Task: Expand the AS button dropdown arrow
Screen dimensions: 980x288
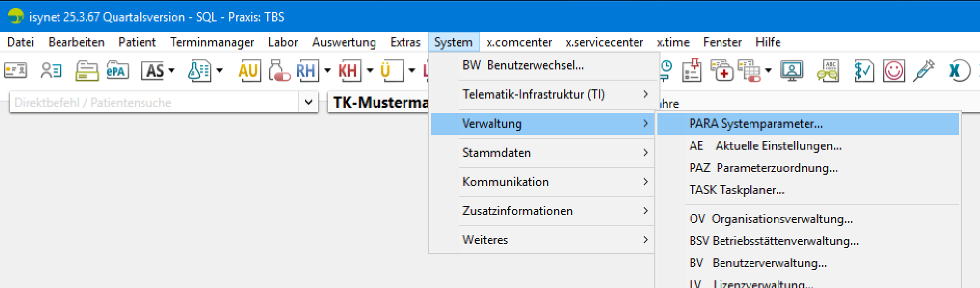Action: [x=171, y=70]
